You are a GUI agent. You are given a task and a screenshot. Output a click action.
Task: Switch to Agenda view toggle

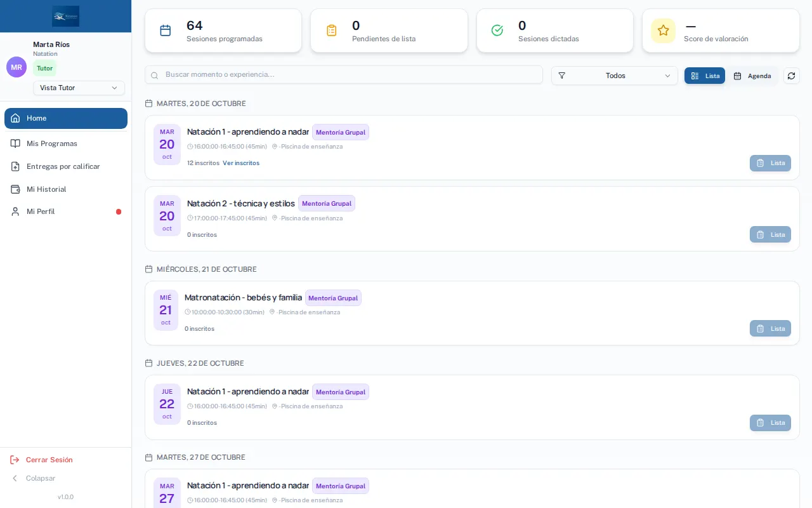(x=752, y=76)
